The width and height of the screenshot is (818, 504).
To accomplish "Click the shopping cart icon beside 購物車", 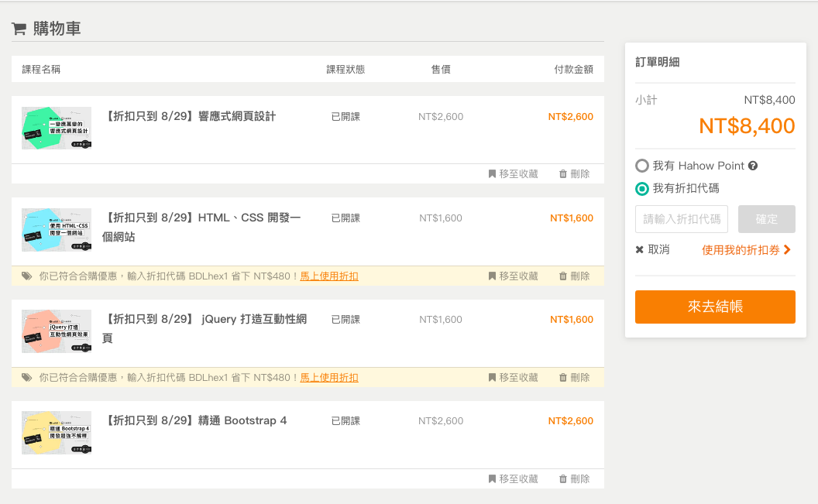I will (x=19, y=29).
